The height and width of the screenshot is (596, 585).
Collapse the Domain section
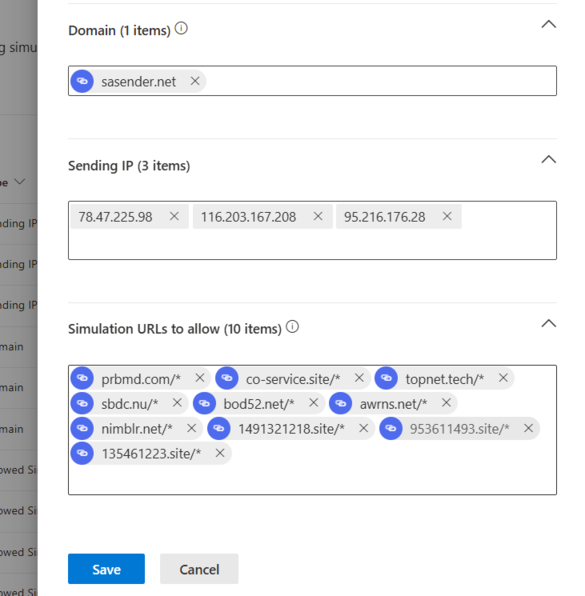[x=549, y=25]
